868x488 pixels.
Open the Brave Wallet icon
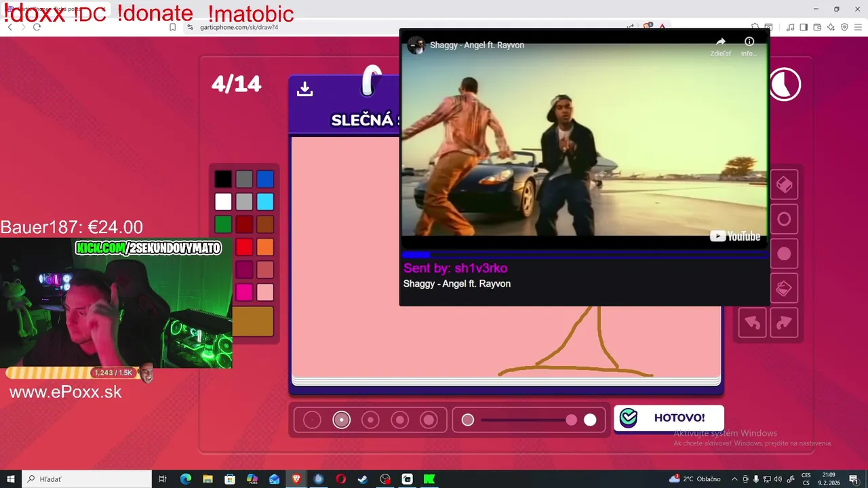tap(817, 27)
